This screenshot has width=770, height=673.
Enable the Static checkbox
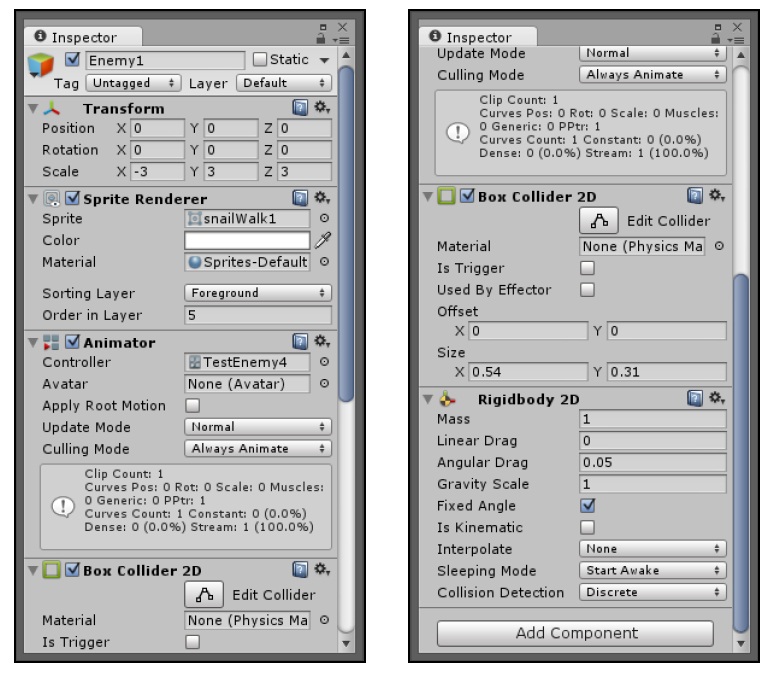point(260,59)
